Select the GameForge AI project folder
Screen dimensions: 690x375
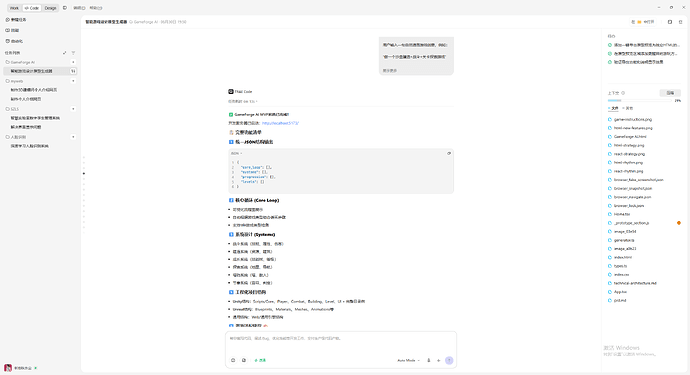pyautogui.click(x=20, y=62)
